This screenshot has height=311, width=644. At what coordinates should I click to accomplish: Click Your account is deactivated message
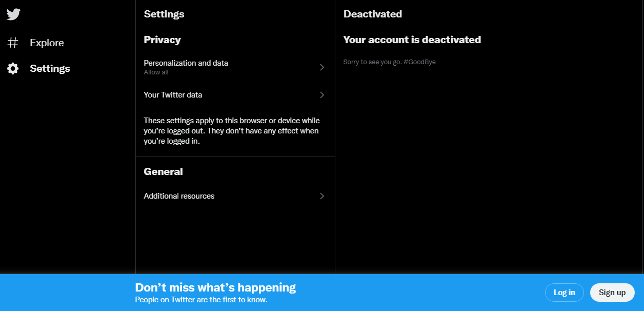tap(412, 40)
